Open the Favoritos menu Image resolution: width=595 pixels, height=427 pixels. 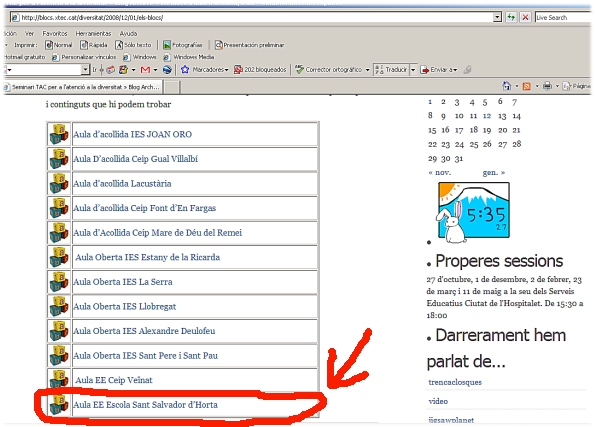click(x=55, y=33)
